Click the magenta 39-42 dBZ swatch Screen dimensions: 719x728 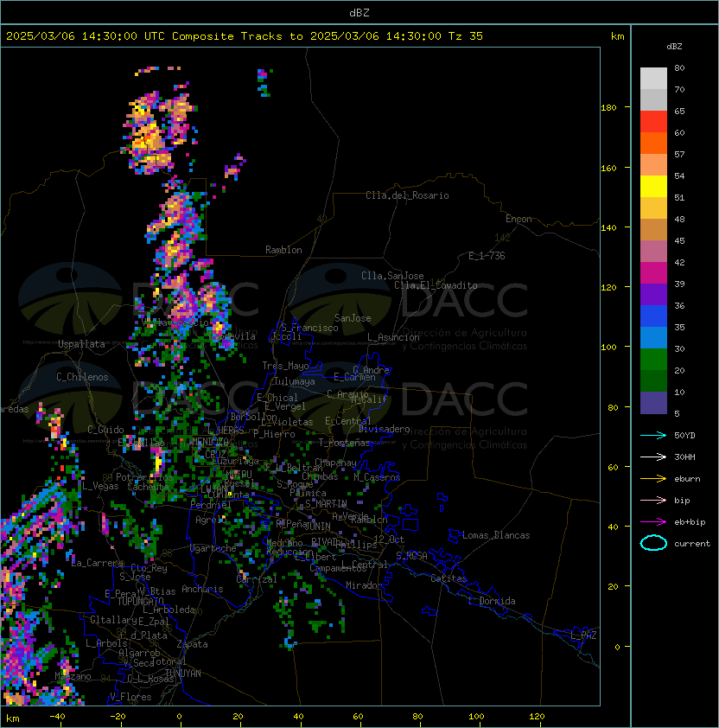tap(653, 273)
